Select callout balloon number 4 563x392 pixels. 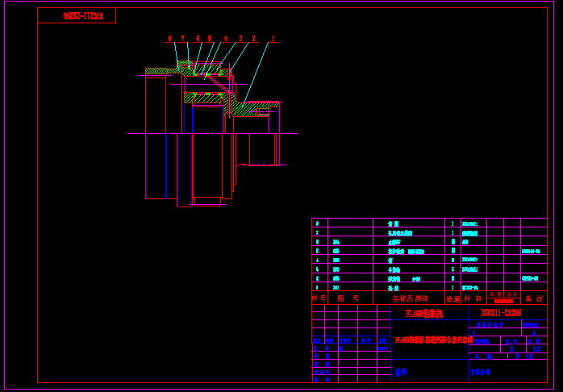coord(226,38)
